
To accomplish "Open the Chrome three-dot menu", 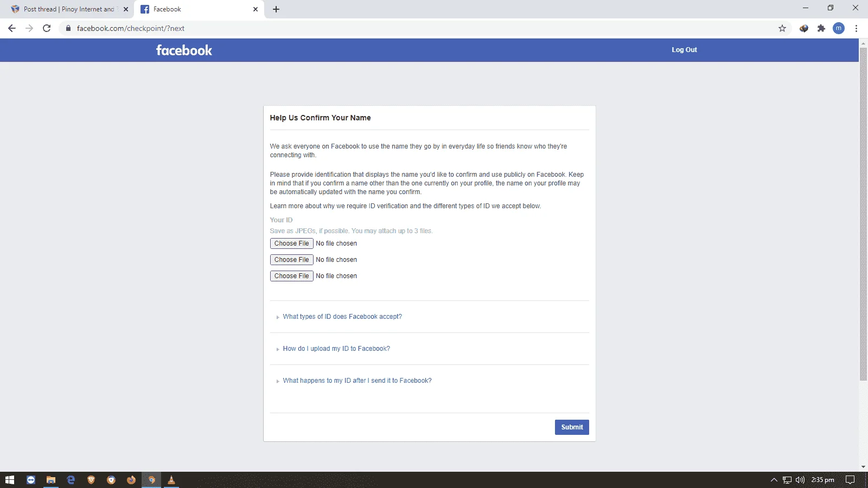I will point(856,28).
